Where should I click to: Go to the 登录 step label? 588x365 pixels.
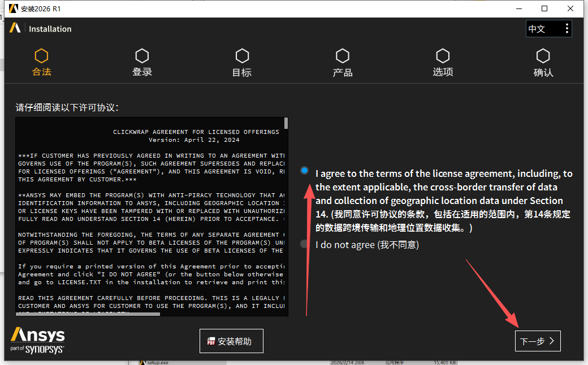[142, 72]
